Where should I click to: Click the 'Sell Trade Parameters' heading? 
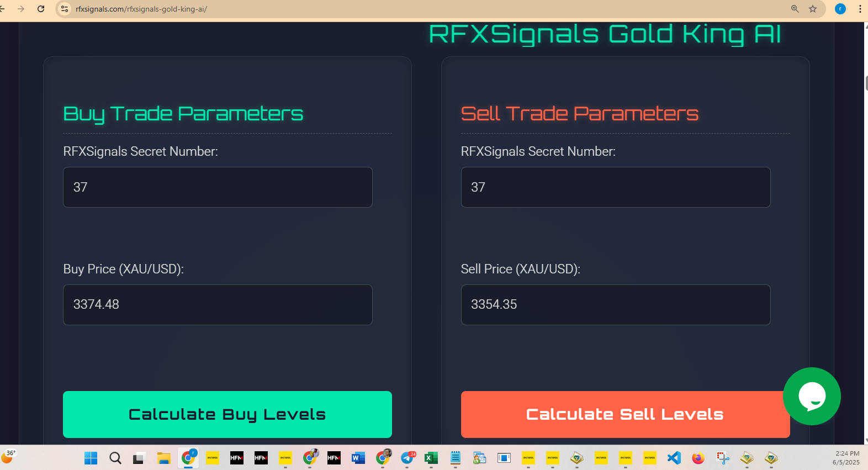(580, 114)
